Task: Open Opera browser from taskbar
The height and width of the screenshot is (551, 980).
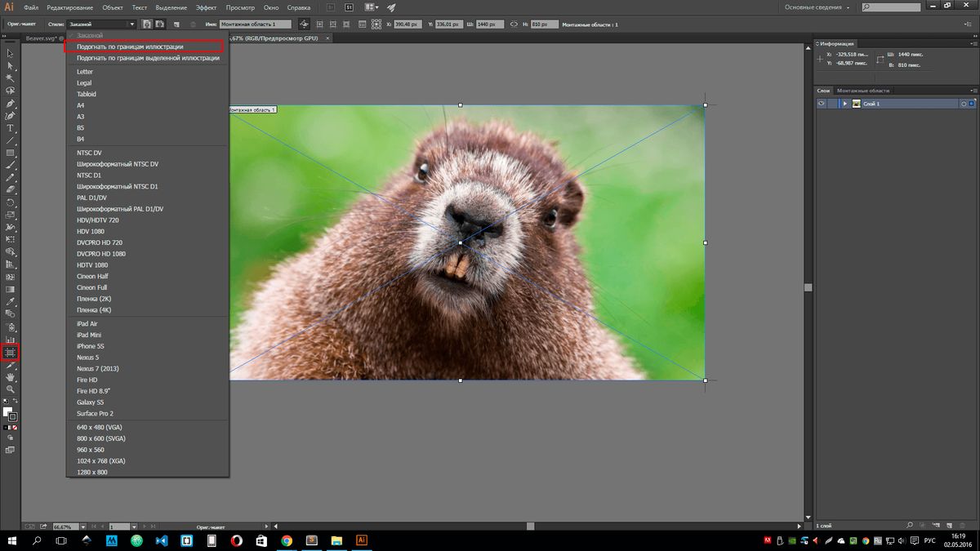Action: [x=236, y=540]
